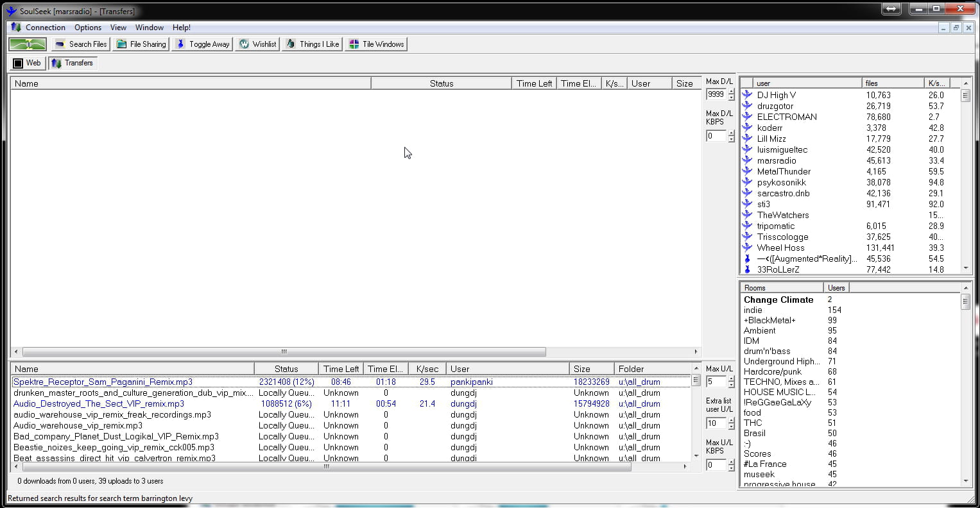Click the bird icon next to MetalThunder

click(747, 171)
